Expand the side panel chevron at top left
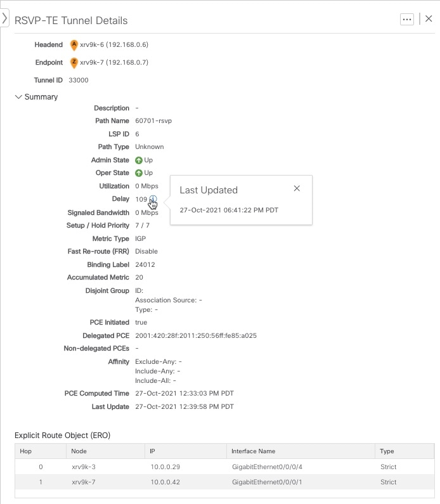This screenshot has height=504, width=440. tap(4, 18)
